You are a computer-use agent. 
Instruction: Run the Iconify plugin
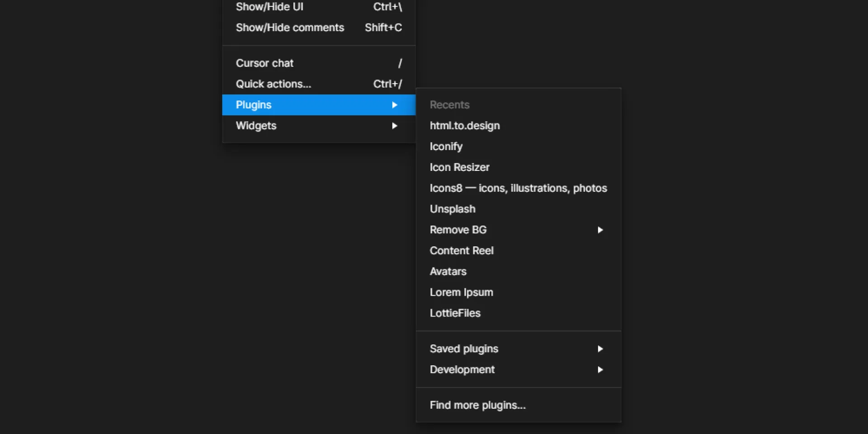[519, 146]
